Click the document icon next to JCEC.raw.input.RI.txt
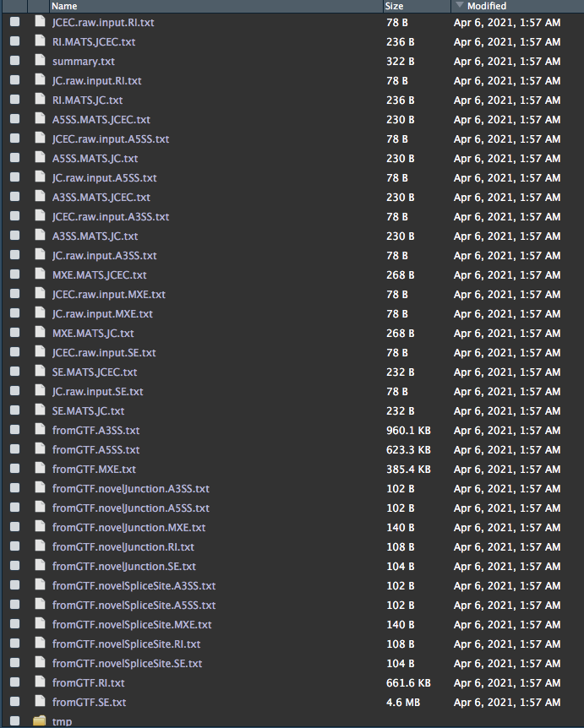584x728 pixels. (x=40, y=22)
